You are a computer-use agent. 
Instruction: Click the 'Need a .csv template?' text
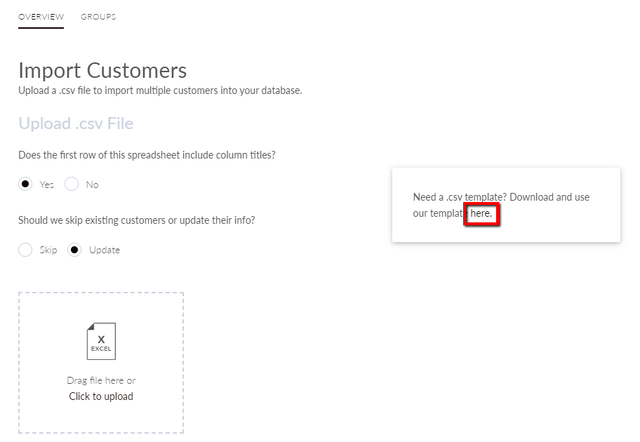[460, 197]
